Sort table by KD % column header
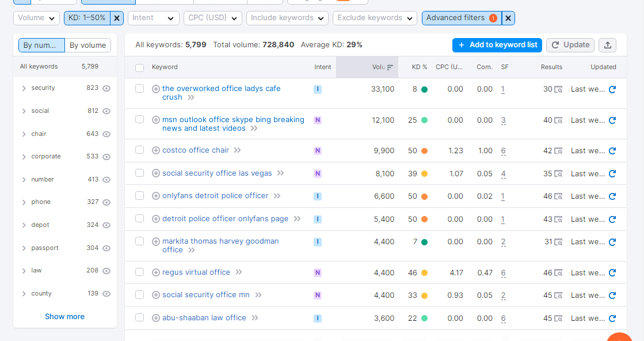 point(420,67)
